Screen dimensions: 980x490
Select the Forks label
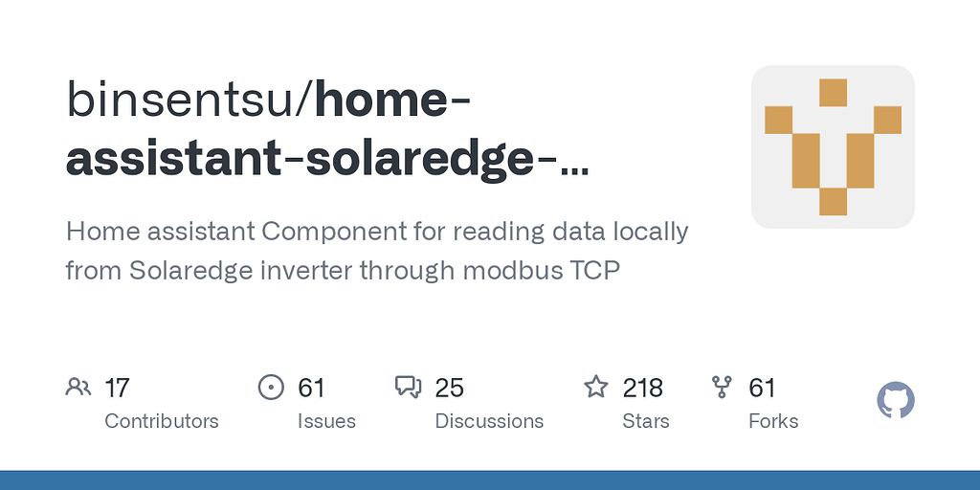pyautogui.click(x=773, y=421)
